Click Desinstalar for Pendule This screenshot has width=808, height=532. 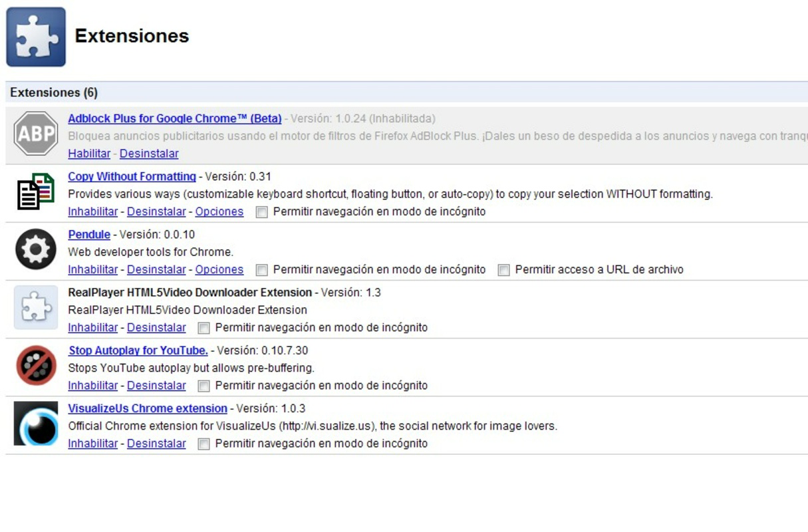pos(156,270)
